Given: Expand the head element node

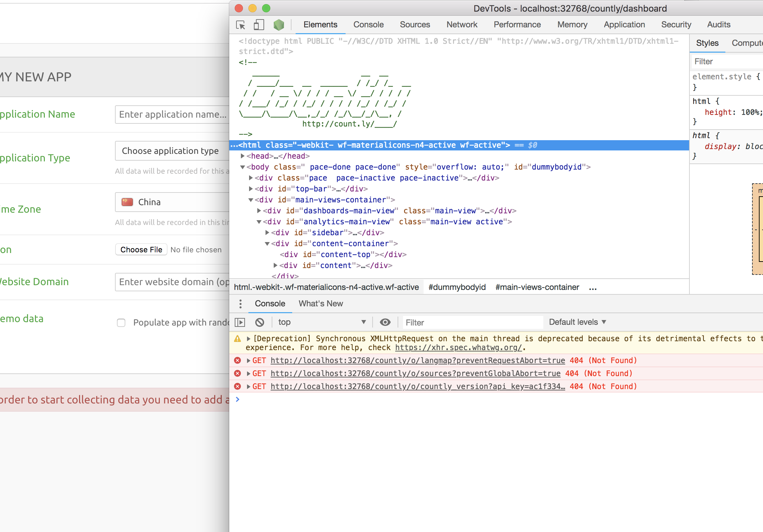Looking at the screenshot, I should (242, 156).
